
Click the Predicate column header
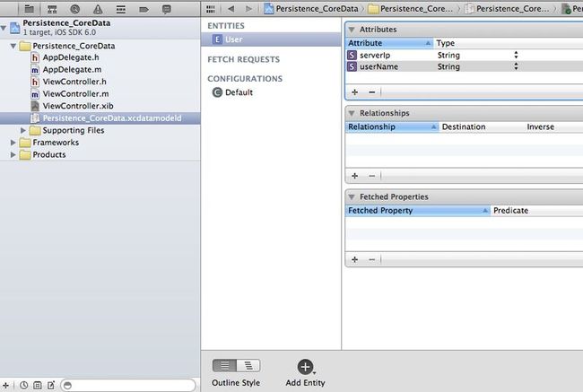click(x=537, y=211)
